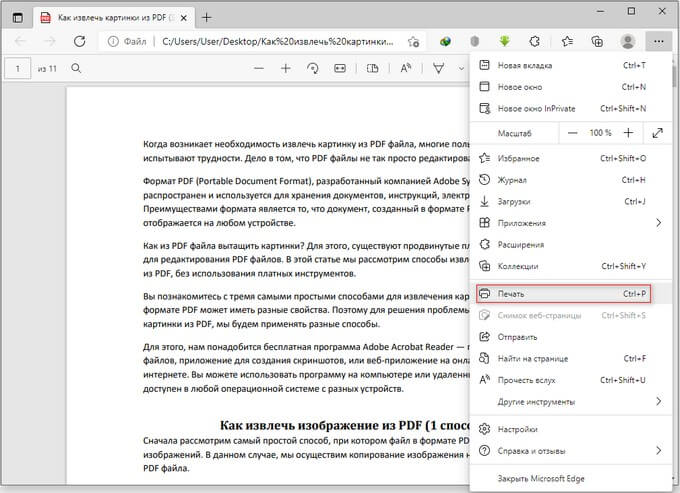Select Новая вкладка menu item
Viewport: 680px width, 493px height.
click(x=571, y=65)
